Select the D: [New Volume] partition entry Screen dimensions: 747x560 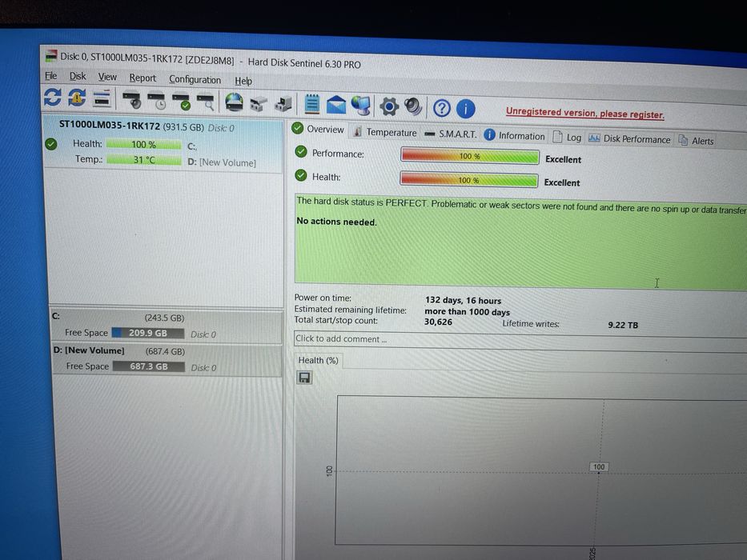point(167,359)
